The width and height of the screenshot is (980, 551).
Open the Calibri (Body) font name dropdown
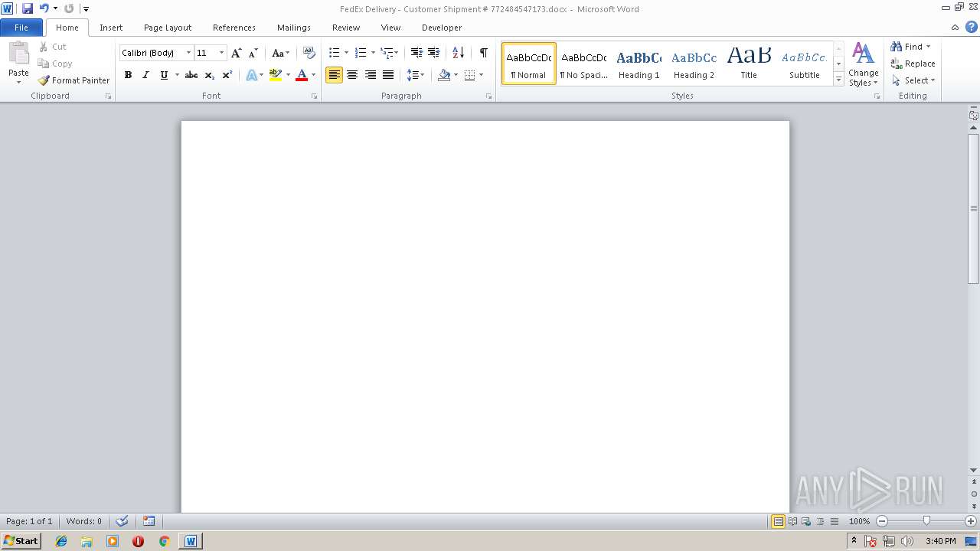(x=188, y=53)
